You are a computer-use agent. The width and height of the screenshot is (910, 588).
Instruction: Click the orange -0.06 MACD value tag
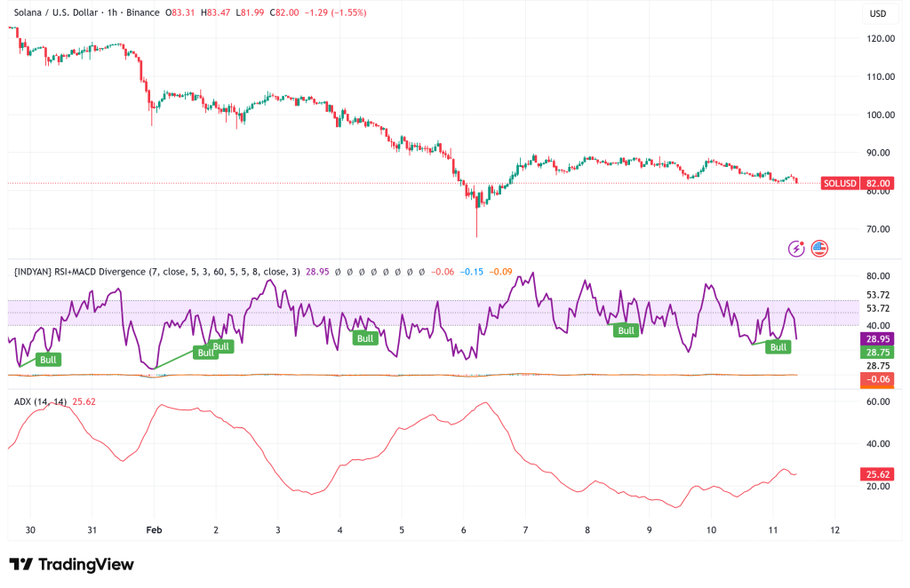point(876,380)
